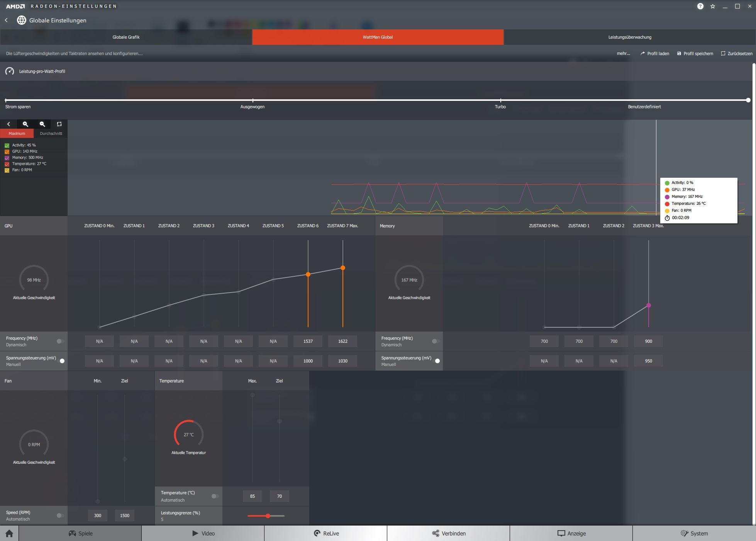Viewport: 756px width, 541px height.
Task: Click the Leistung-pro-Watt-Profil gauge icon
Action: pyautogui.click(x=10, y=71)
